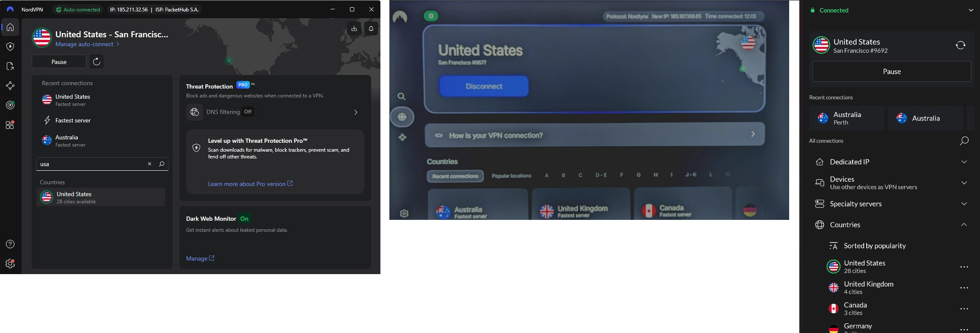Open 'Learn more about Pro version' link
The width and height of the screenshot is (980, 333).
[250, 184]
